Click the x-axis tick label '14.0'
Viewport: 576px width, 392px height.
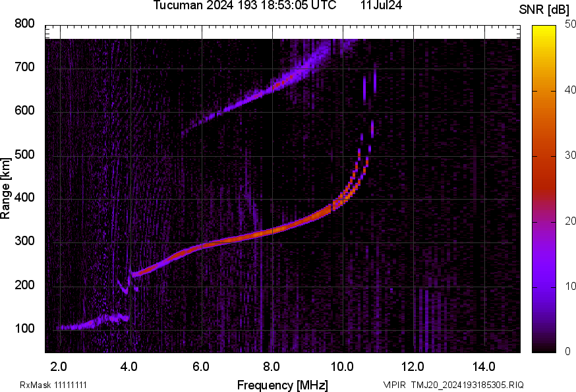484,367
